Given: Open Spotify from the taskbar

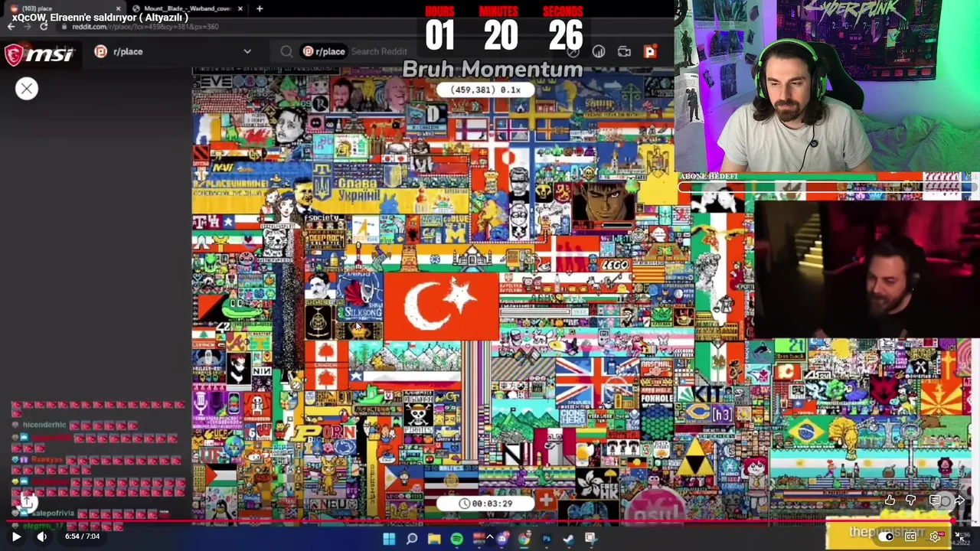Looking at the screenshot, I should pos(457,539).
